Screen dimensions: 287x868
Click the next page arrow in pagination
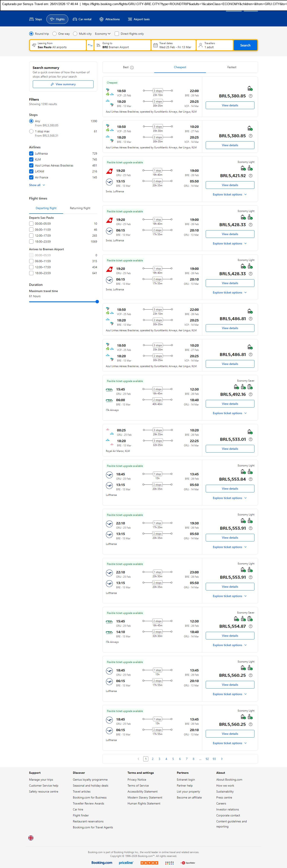pos(221,759)
